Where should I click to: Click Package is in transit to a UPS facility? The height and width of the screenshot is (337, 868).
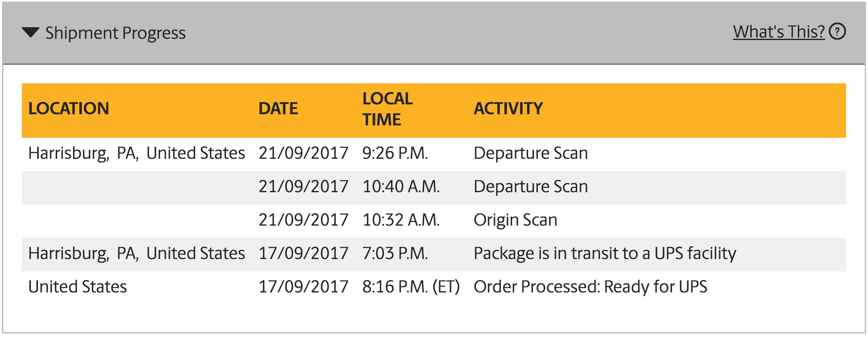605,253
